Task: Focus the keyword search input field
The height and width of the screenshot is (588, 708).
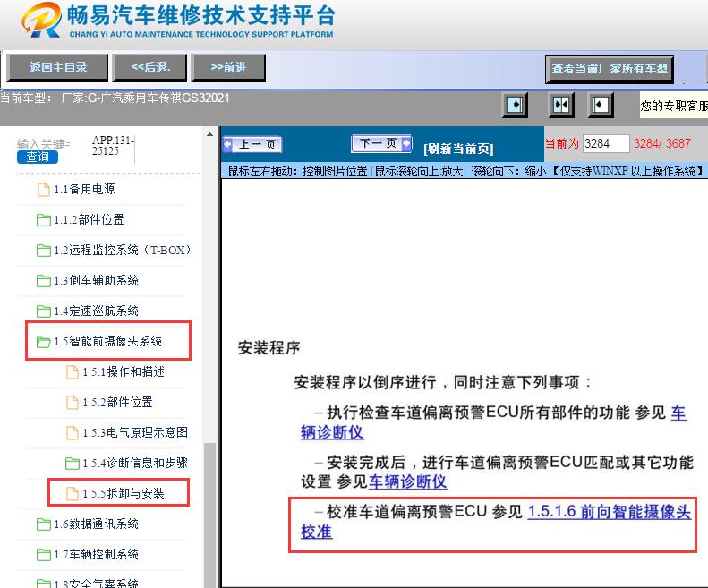Action: coord(44,144)
